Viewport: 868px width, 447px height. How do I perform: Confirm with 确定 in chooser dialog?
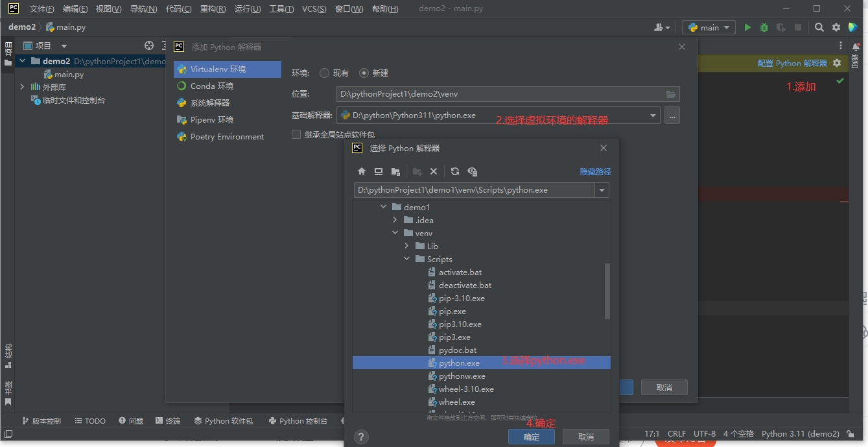tap(532, 437)
